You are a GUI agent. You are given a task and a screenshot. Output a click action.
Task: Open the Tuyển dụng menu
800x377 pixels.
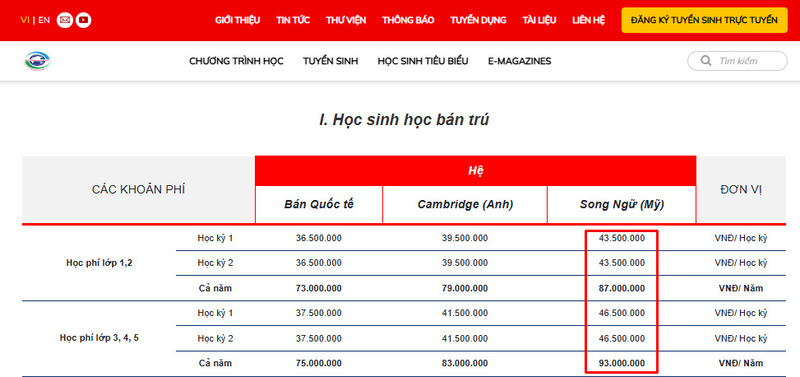click(x=478, y=20)
